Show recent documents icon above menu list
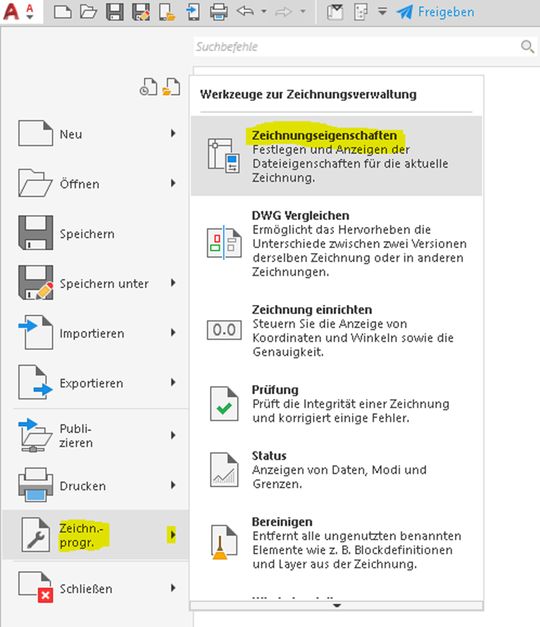Screen dimensions: 540x627 (148, 87)
